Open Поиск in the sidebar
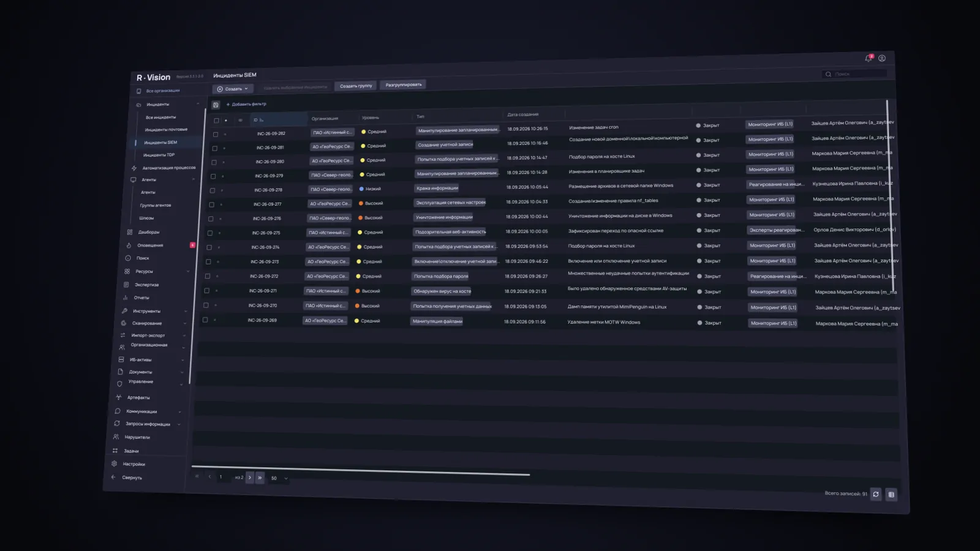Viewport: 980px width, 551px height. pyautogui.click(x=143, y=258)
